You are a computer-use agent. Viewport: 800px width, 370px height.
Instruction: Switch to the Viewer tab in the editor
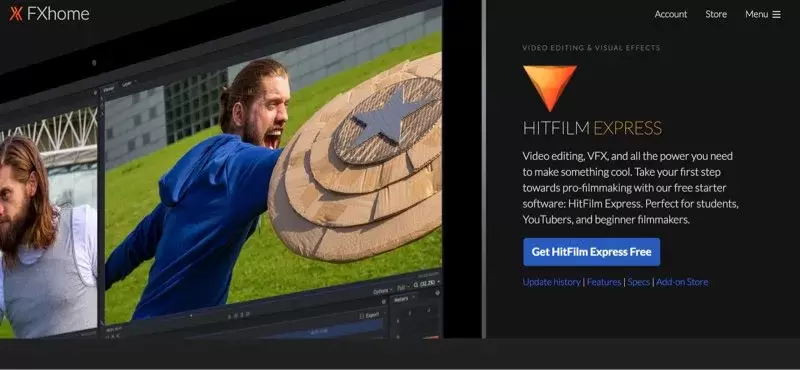point(109,89)
